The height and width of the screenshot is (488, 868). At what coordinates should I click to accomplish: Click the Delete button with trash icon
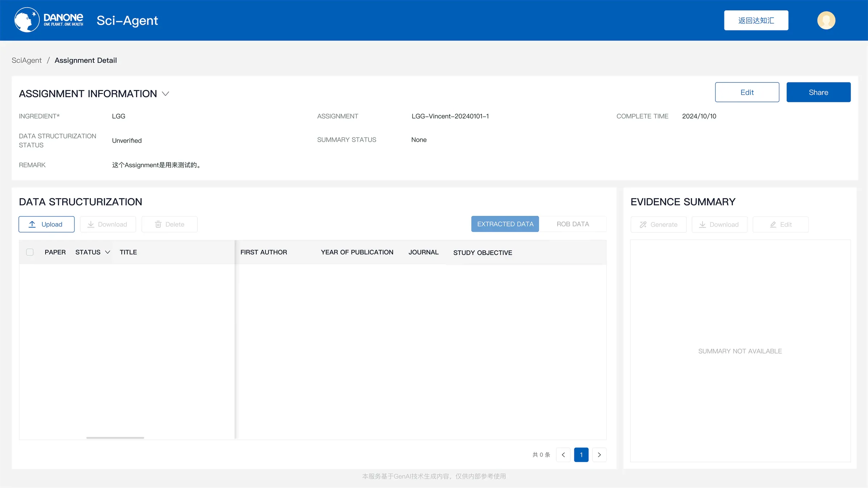[x=169, y=224]
